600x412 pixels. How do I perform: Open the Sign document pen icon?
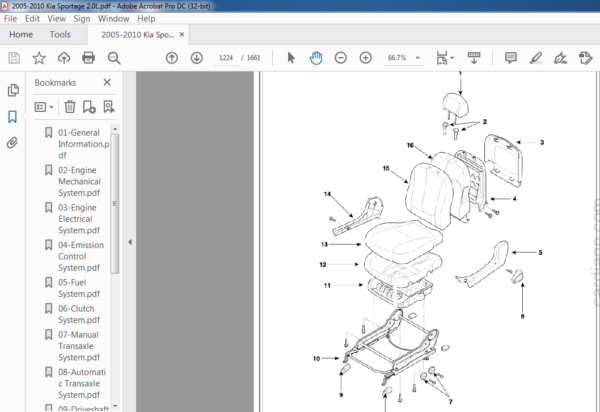560,58
